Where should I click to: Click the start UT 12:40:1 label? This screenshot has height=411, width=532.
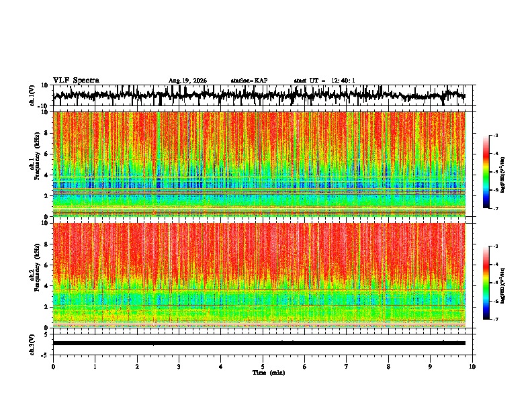324,81
